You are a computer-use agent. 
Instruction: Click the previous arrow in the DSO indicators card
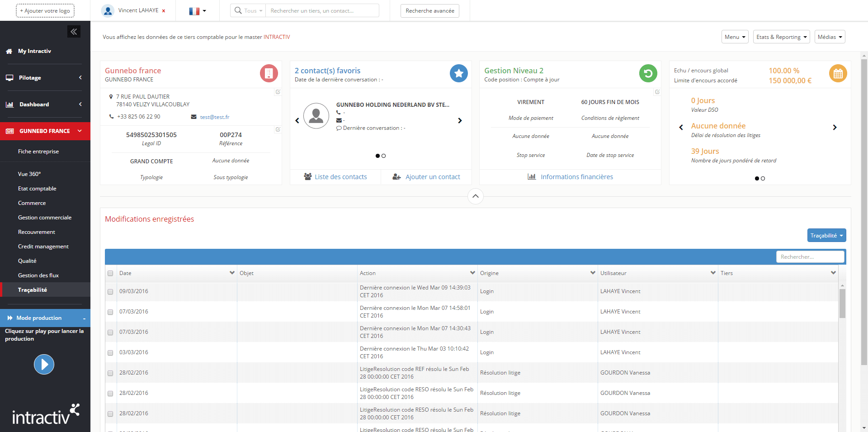[681, 128]
